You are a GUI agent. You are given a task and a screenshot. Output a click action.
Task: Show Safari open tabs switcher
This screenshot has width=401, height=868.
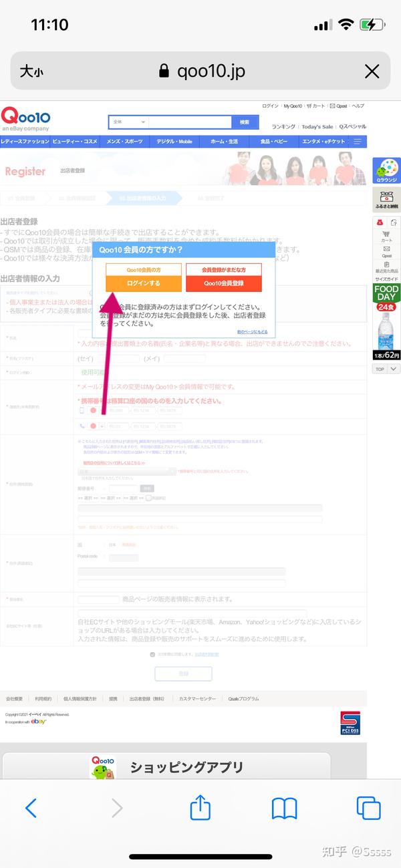point(368,808)
